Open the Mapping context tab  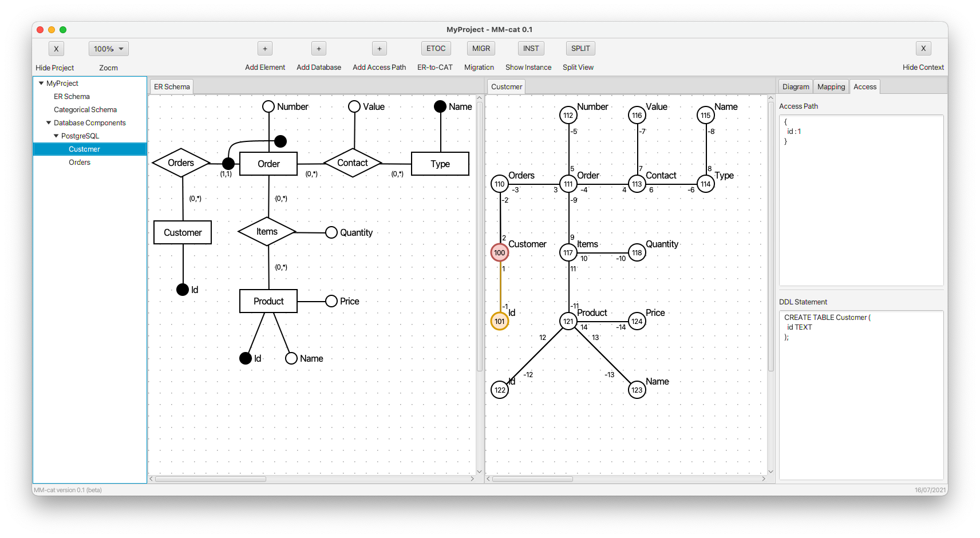831,87
